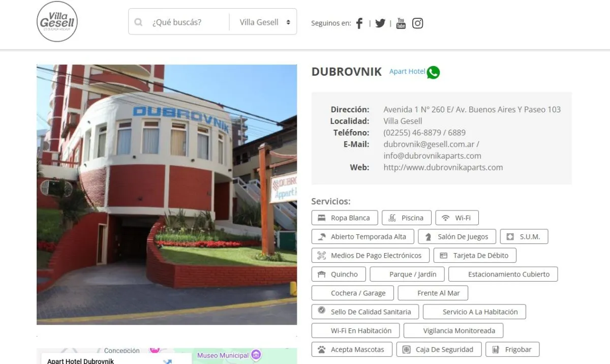Click the Frigobar service tag
Image resolution: width=610 pixels, height=364 pixels.
click(512, 350)
